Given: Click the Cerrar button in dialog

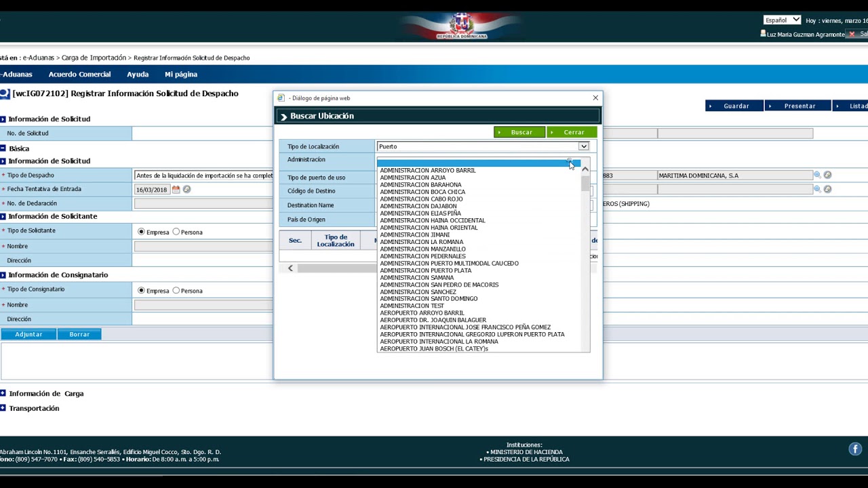Looking at the screenshot, I should 572,132.
